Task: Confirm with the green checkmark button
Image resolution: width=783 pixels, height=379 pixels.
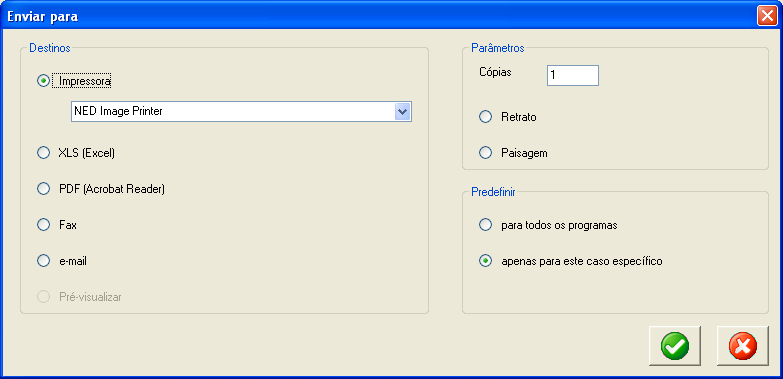Action: click(675, 346)
